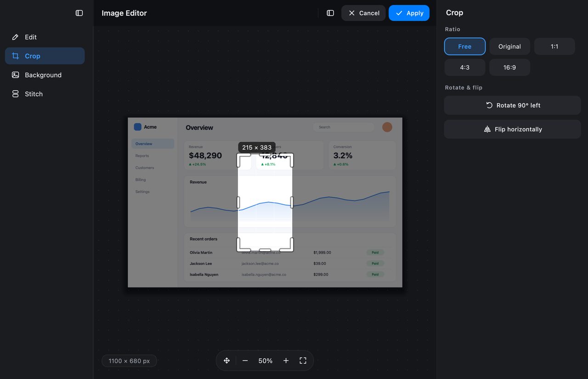Viewport: 588px width, 379px height.
Task: Open the Stitch tool in sidebar
Action: 45,94
